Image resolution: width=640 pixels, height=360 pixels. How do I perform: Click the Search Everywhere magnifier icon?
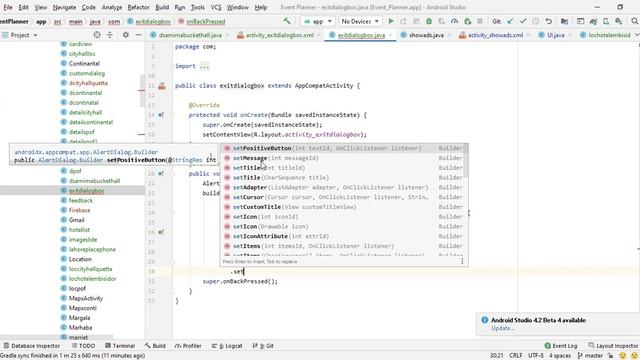(635, 21)
